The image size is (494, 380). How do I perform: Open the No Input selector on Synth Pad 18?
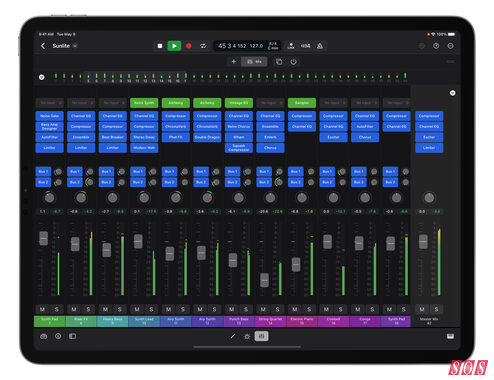click(x=396, y=103)
